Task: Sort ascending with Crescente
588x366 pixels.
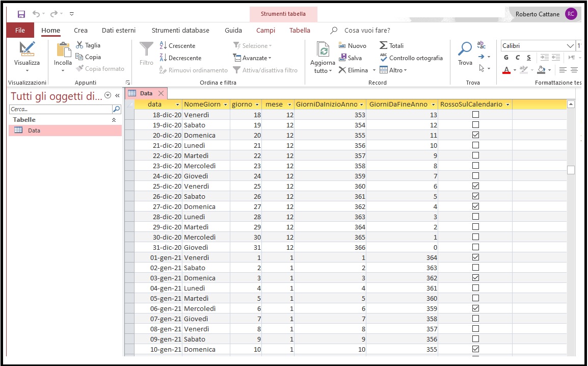Action: tap(177, 45)
